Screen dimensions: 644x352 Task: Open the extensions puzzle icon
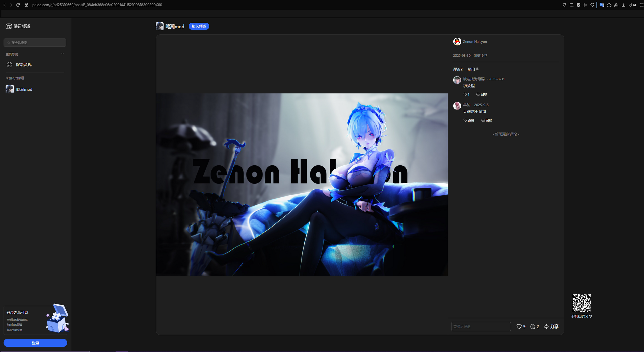click(x=609, y=5)
